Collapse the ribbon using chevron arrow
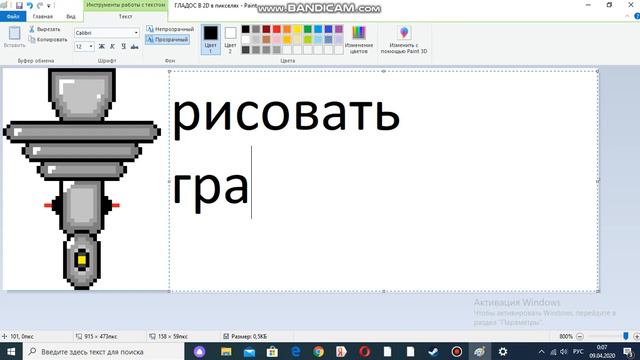This screenshot has height=360, width=640. click(627, 16)
